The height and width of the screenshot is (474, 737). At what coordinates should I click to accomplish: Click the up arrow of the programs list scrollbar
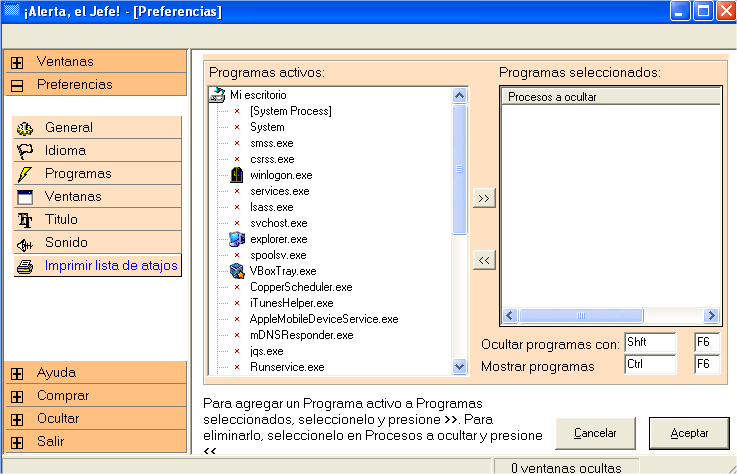(x=459, y=95)
